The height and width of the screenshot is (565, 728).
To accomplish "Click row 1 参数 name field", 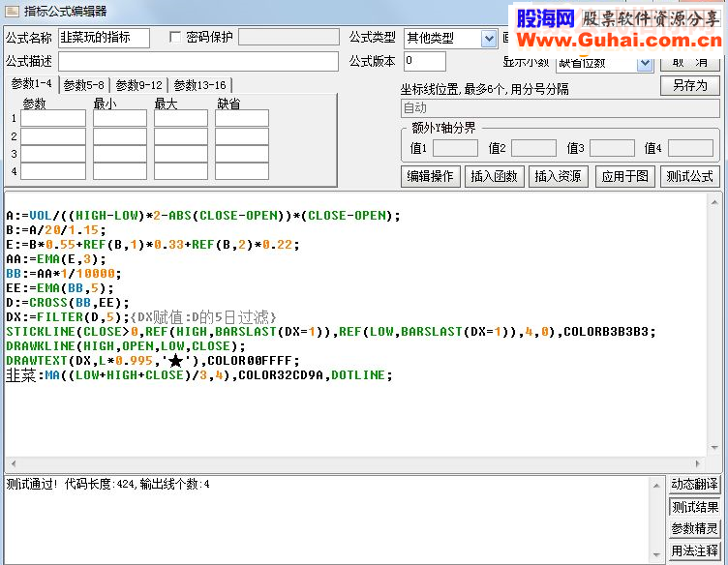I will tap(53, 118).
